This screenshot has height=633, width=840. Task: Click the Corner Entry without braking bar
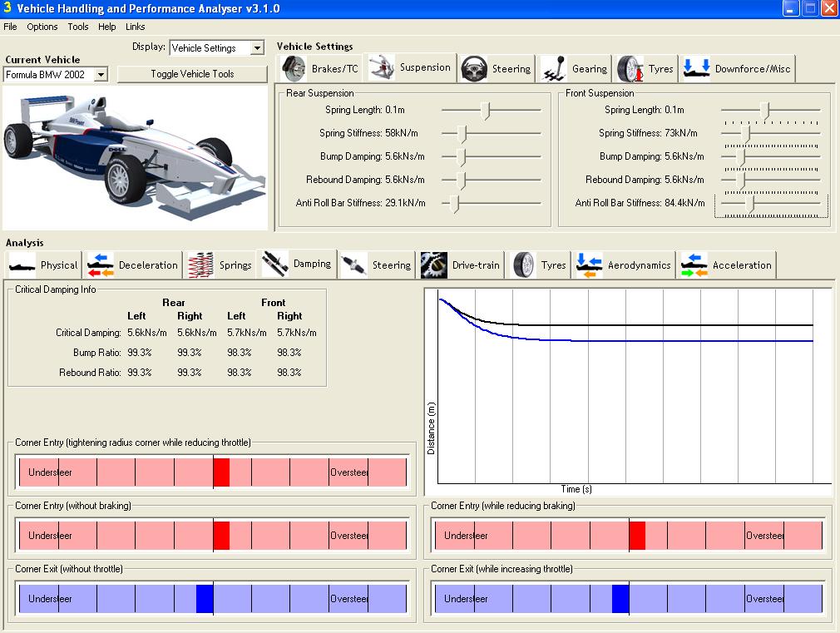coord(213,536)
